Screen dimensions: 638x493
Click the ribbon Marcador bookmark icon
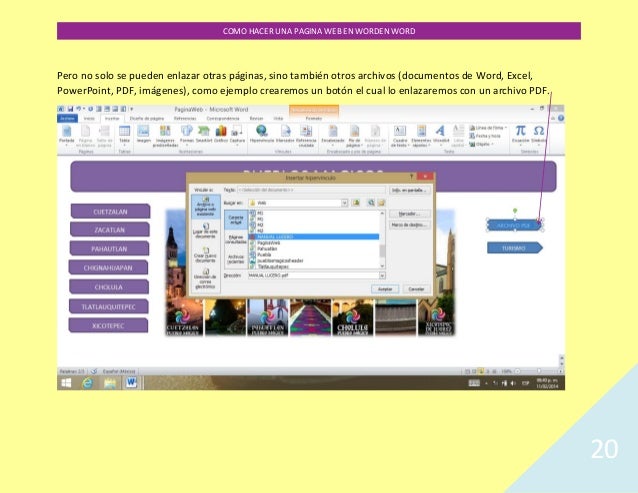(285, 131)
